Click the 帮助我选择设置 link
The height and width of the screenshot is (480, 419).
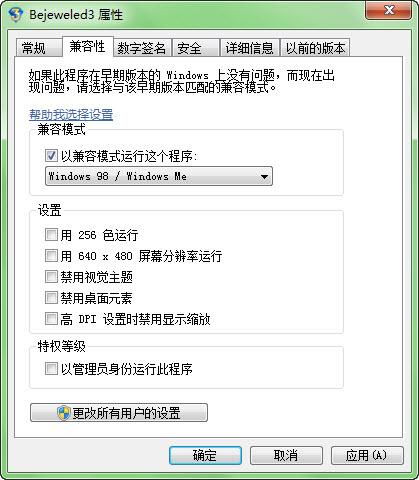(x=71, y=115)
